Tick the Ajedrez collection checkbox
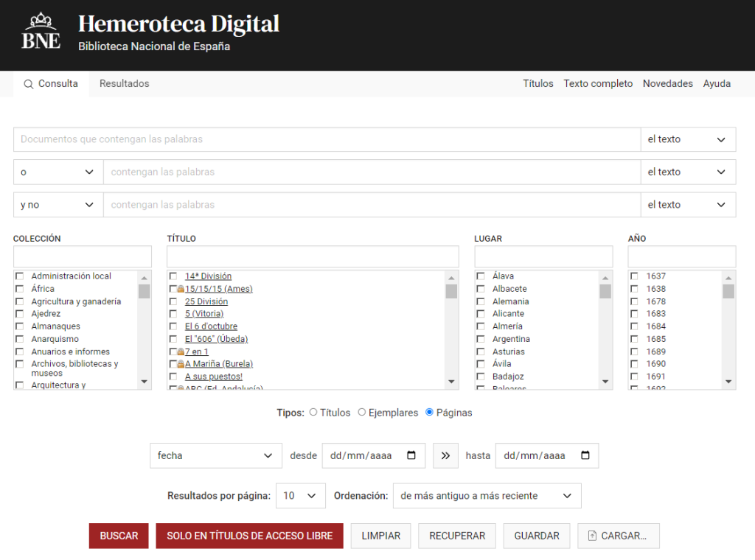 pyautogui.click(x=20, y=314)
